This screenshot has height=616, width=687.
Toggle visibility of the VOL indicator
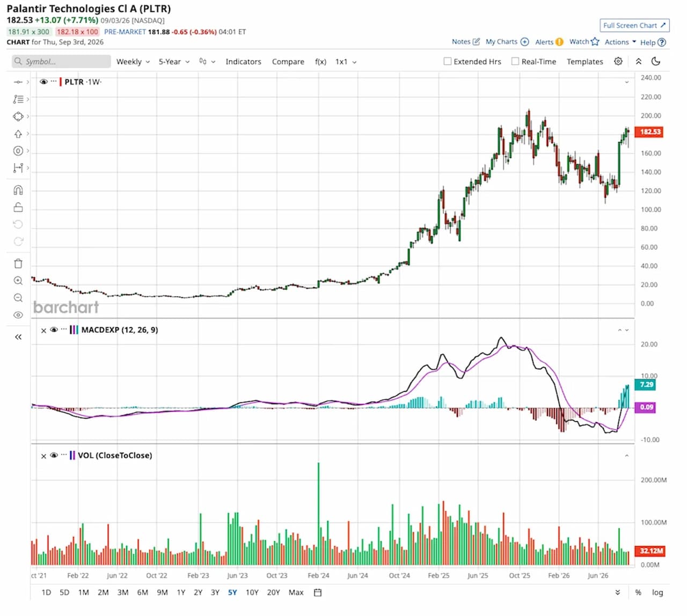54,456
